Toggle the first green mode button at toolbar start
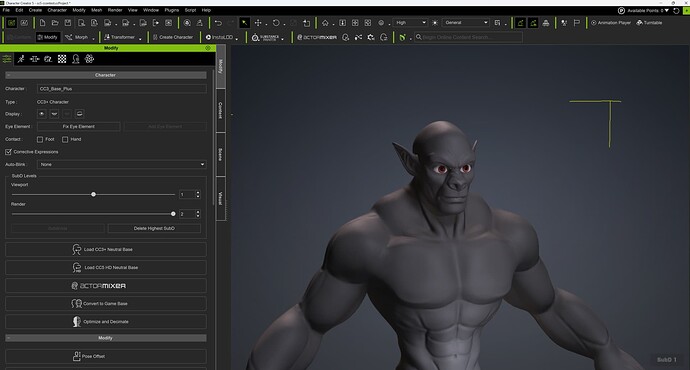The width and height of the screenshot is (690, 370). click(x=11, y=22)
